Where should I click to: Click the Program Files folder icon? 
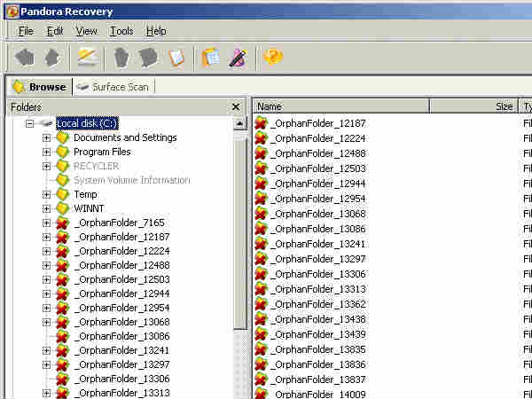63,152
